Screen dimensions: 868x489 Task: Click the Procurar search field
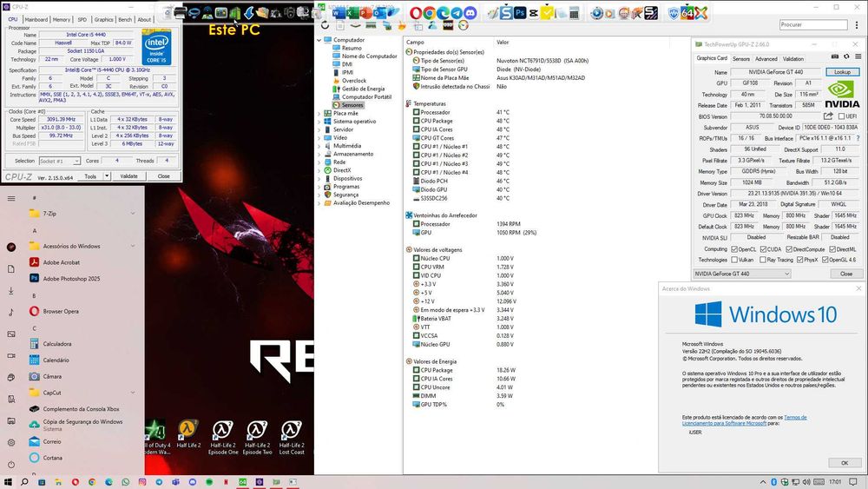813,25
